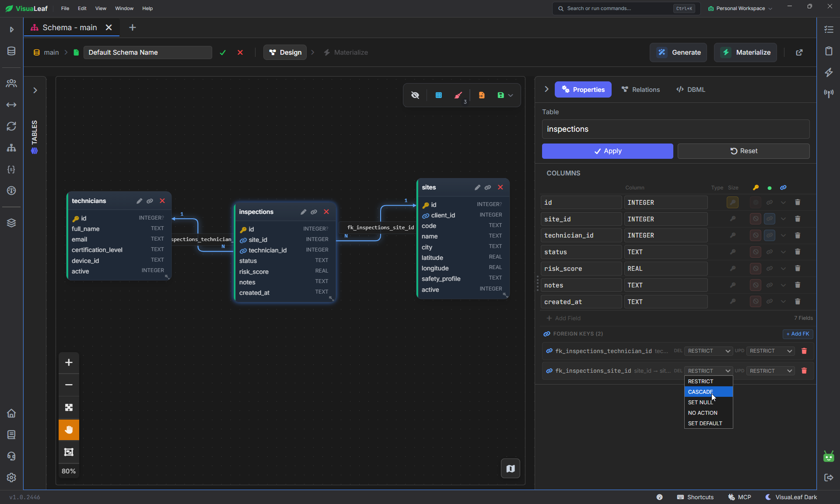
Task: Select CASCADE from delete action list
Action: tap(708, 392)
